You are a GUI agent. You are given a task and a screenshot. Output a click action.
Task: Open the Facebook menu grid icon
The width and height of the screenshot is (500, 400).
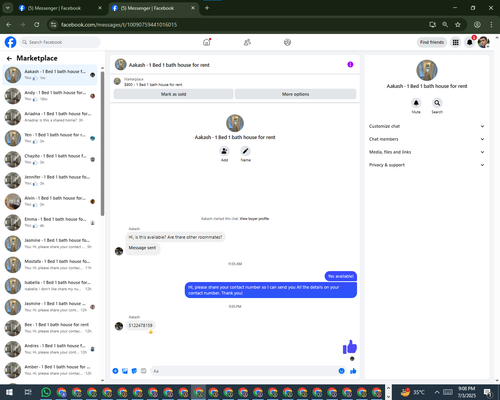point(455,42)
